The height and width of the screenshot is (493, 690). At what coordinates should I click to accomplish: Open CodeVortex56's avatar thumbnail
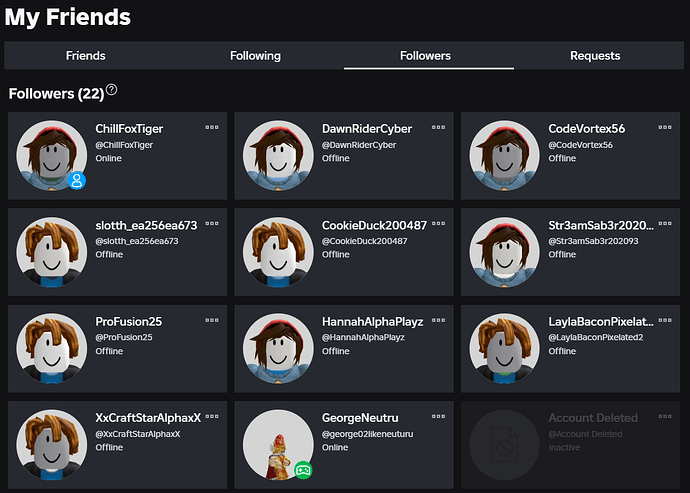pyautogui.click(x=504, y=155)
